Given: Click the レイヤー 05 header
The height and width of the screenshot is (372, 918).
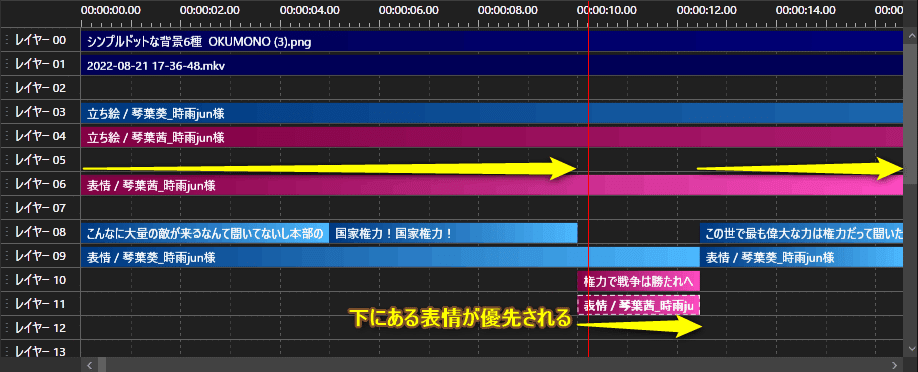Looking at the screenshot, I should [x=40, y=161].
